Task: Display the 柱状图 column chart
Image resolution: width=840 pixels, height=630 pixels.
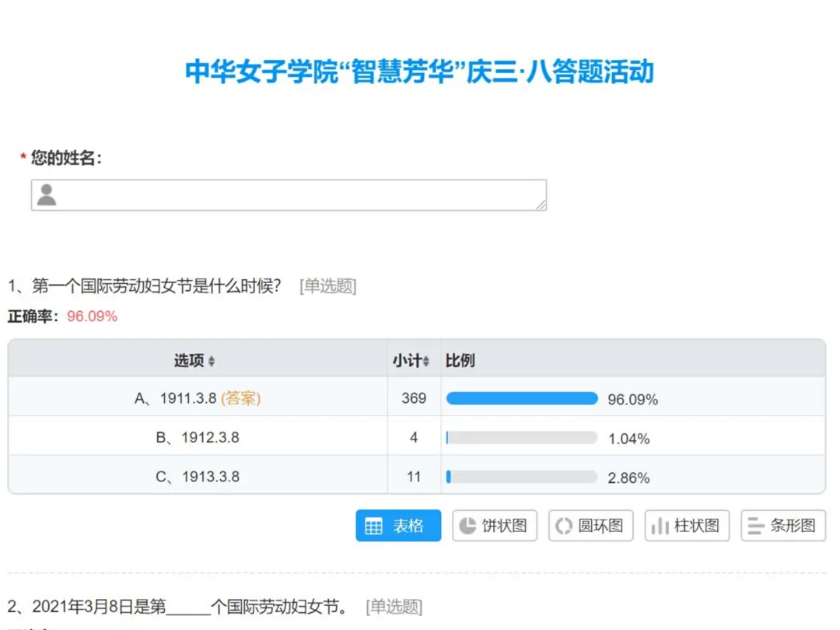Action: coord(687,526)
